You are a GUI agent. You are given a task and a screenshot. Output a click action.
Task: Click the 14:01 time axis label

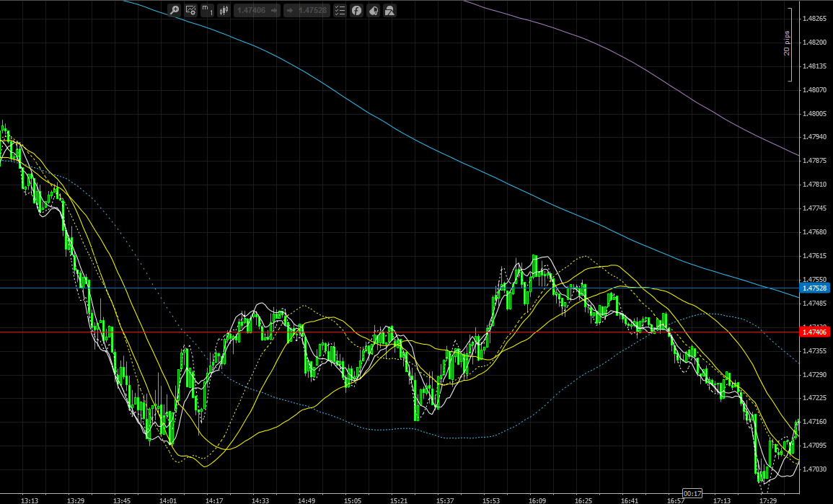168,500
